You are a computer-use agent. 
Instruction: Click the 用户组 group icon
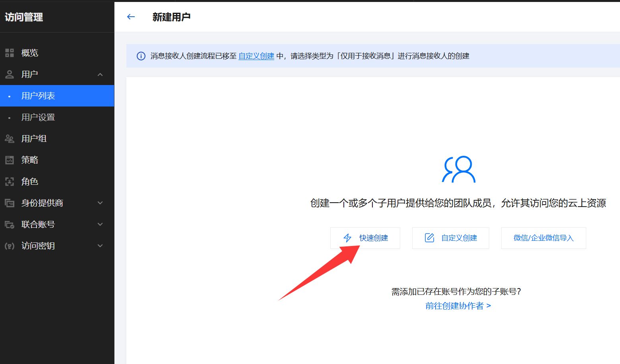[x=10, y=139]
